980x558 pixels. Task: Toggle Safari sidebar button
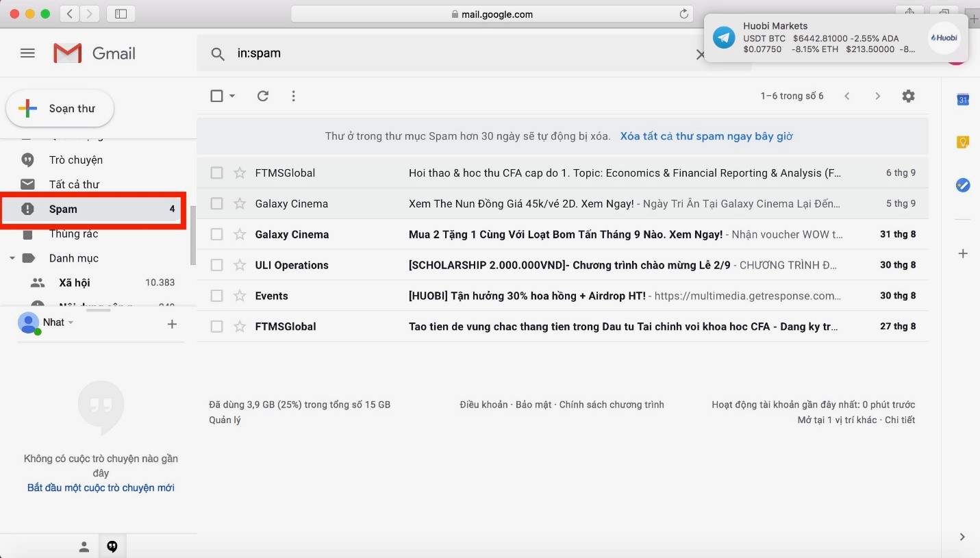click(121, 14)
